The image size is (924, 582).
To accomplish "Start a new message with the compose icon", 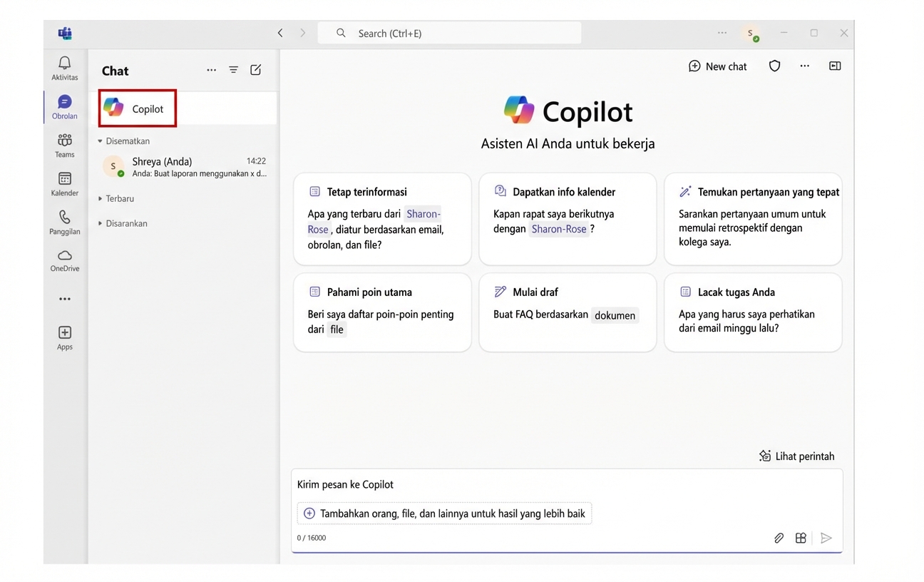I will click(x=255, y=70).
